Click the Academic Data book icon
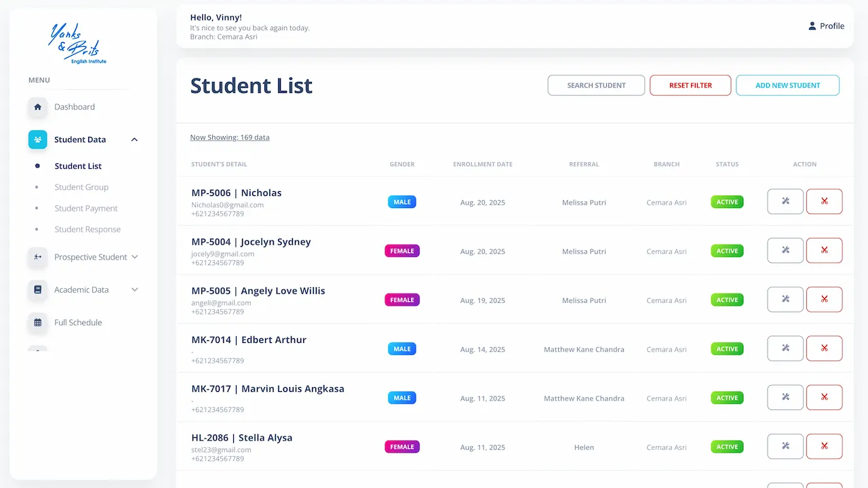 38,290
